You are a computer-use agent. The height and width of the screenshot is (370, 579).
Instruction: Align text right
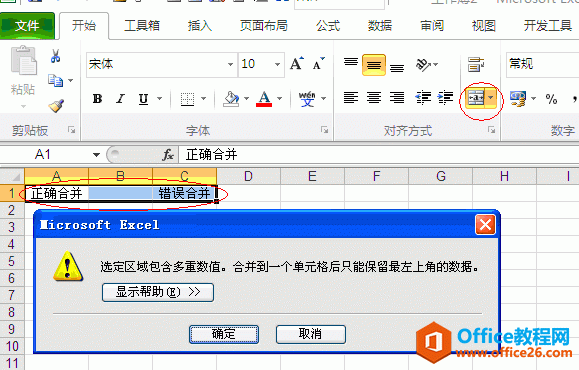(x=397, y=98)
